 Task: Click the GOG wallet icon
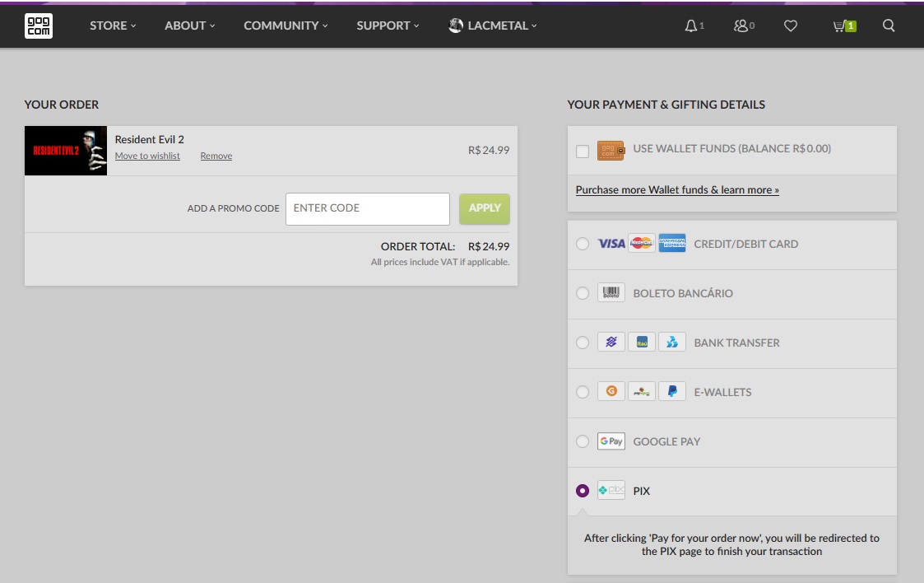tap(611, 151)
